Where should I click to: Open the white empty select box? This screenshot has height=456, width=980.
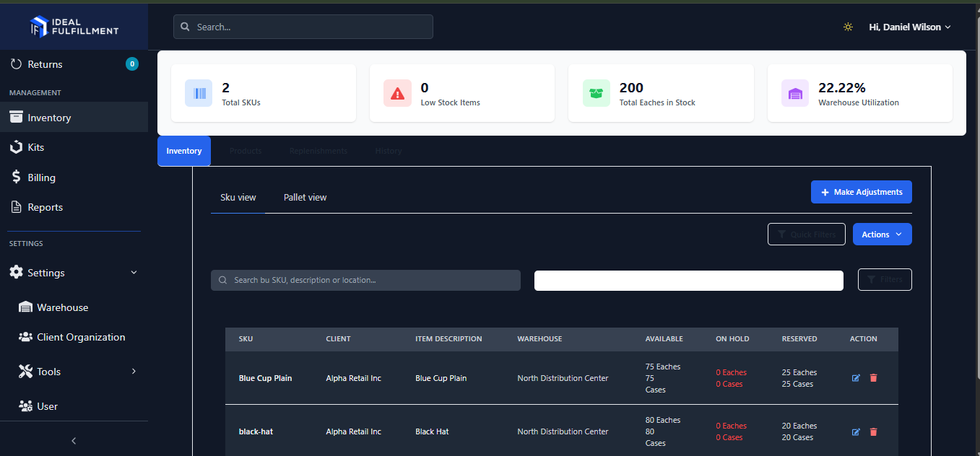(x=689, y=281)
